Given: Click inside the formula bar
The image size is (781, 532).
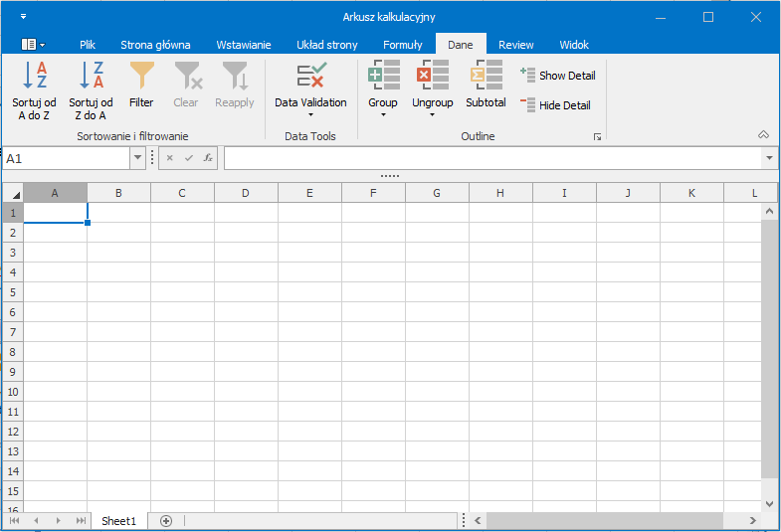Looking at the screenshot, I should 493,158.
